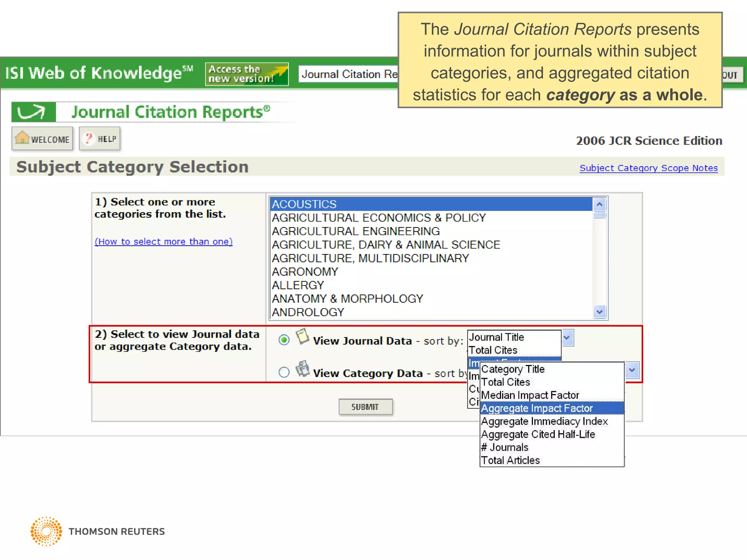Open the category sort-by dropdown arrow
The height and width of the screenshot is (560, 747).
632,370
